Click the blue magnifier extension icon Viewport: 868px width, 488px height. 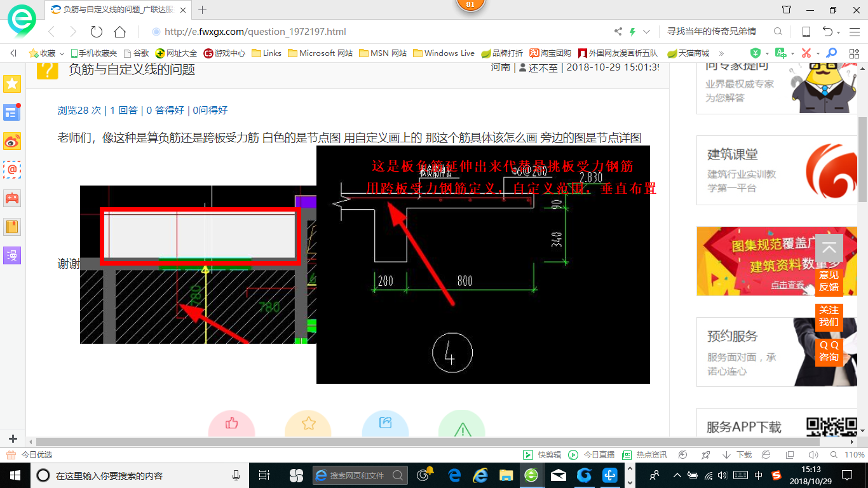[831, 53]
